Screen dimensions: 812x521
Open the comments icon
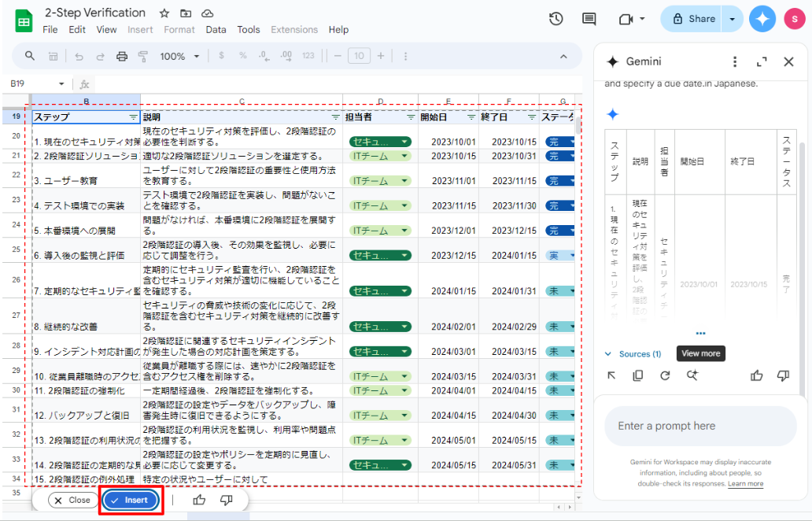click(589, 19)
